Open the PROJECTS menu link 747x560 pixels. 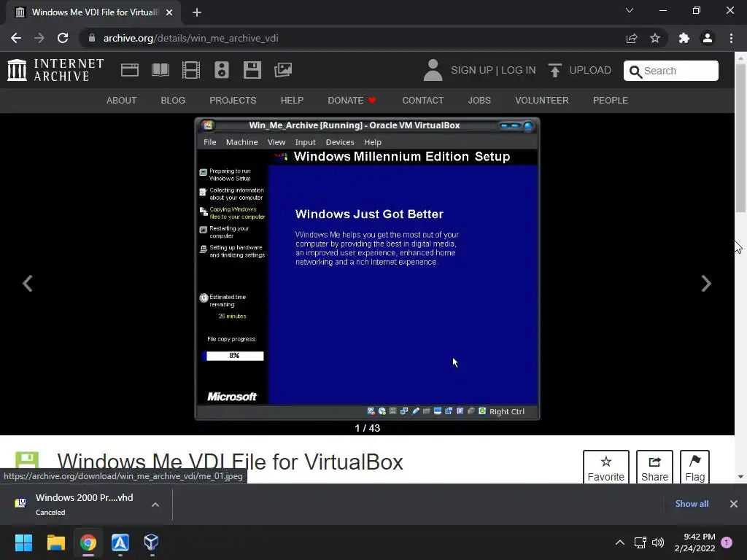click(x=233, y=101)
